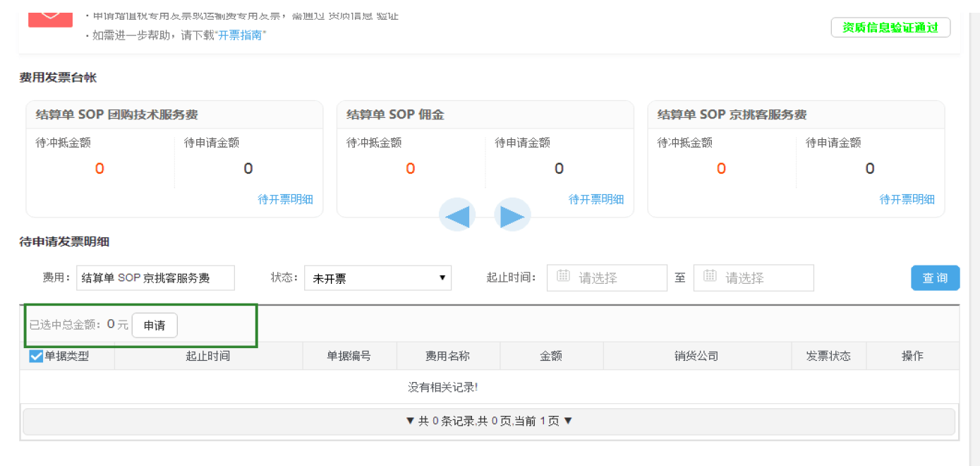Select the 结算单 SOP 佣金 card title
Viewport: 980px width, 466px height.
(x=395, y=114)
